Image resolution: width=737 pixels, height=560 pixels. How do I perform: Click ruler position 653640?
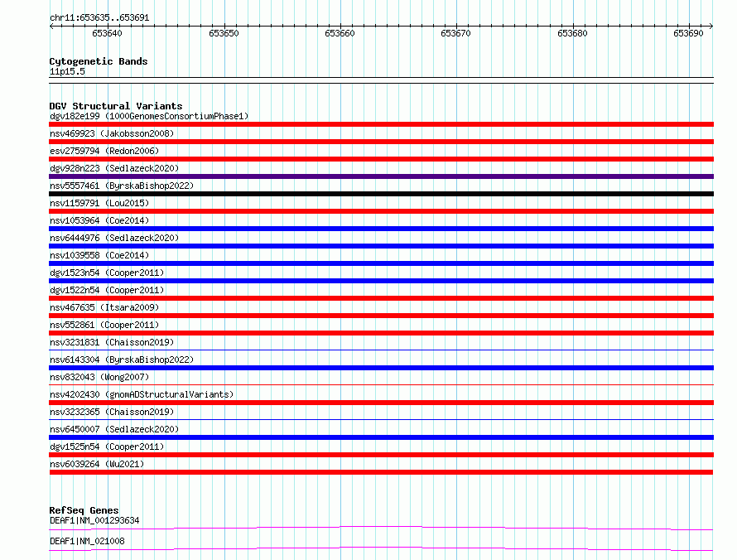(x=107, y=33)
